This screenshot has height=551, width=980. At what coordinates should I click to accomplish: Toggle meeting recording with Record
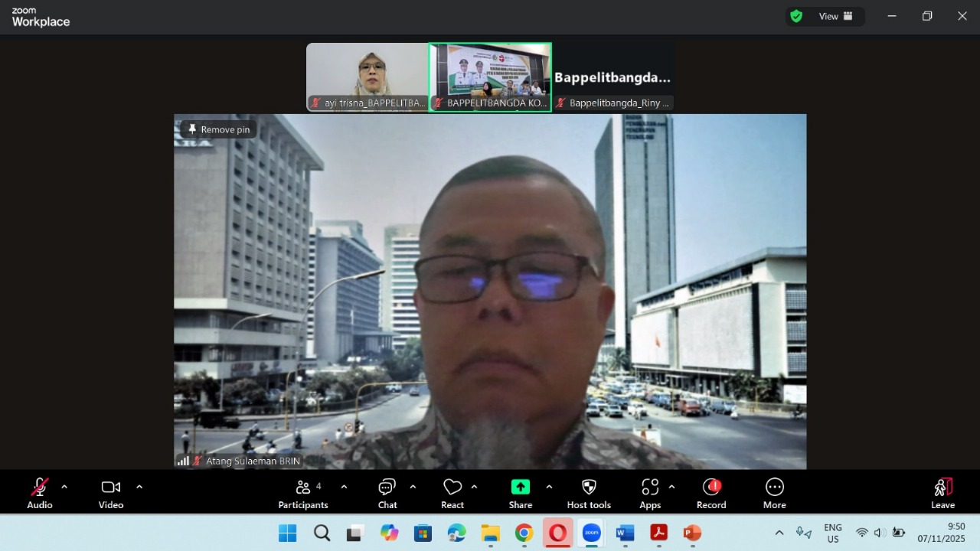pos(711,493)
